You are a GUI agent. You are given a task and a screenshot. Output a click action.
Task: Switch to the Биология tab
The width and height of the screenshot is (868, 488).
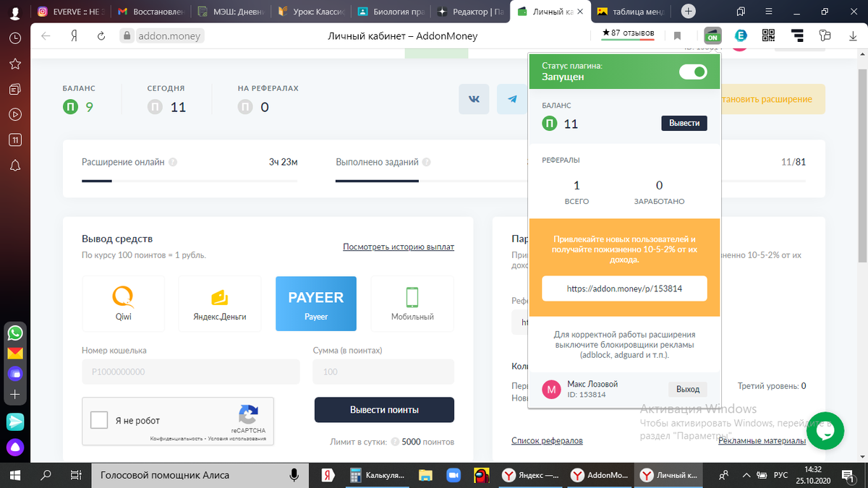tap(389, 12)
